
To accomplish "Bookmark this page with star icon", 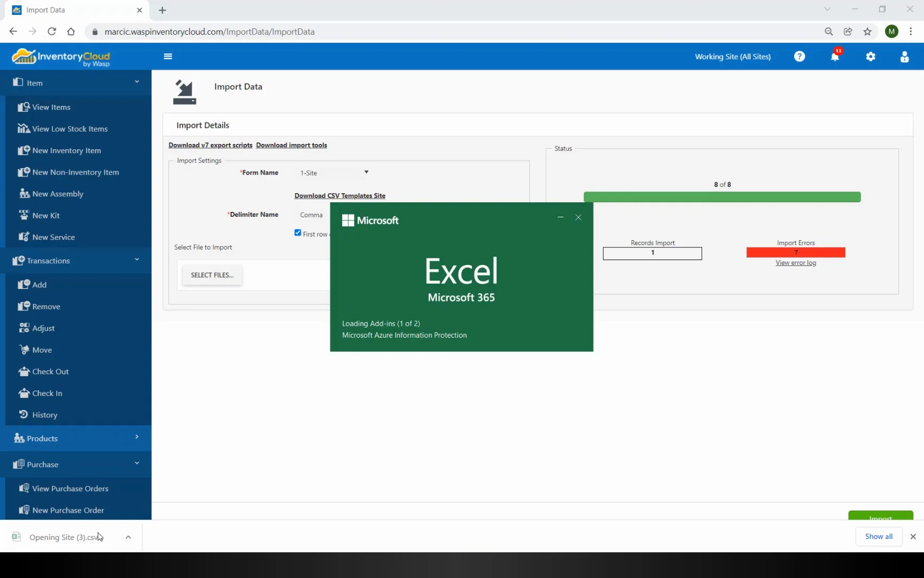I will coord(867,32).
